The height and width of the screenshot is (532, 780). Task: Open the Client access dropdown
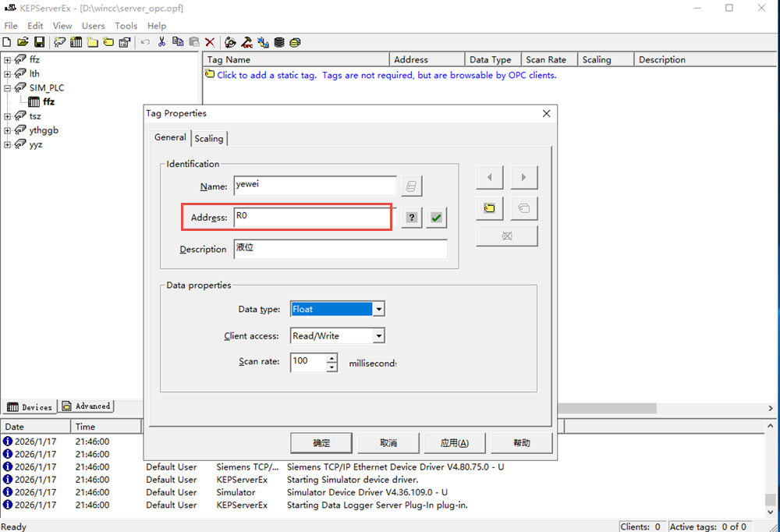378,336
